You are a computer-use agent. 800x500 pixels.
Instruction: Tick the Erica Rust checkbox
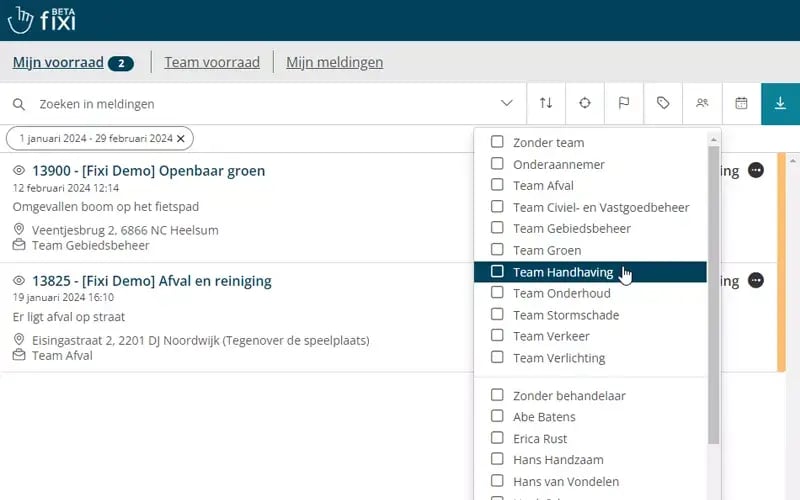(497, 438)
